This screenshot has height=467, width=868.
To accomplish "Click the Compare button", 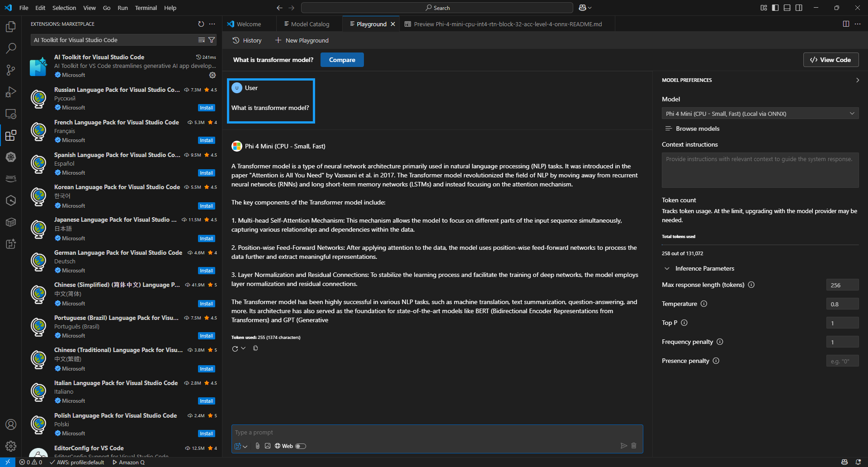I will tap(342, 60).
